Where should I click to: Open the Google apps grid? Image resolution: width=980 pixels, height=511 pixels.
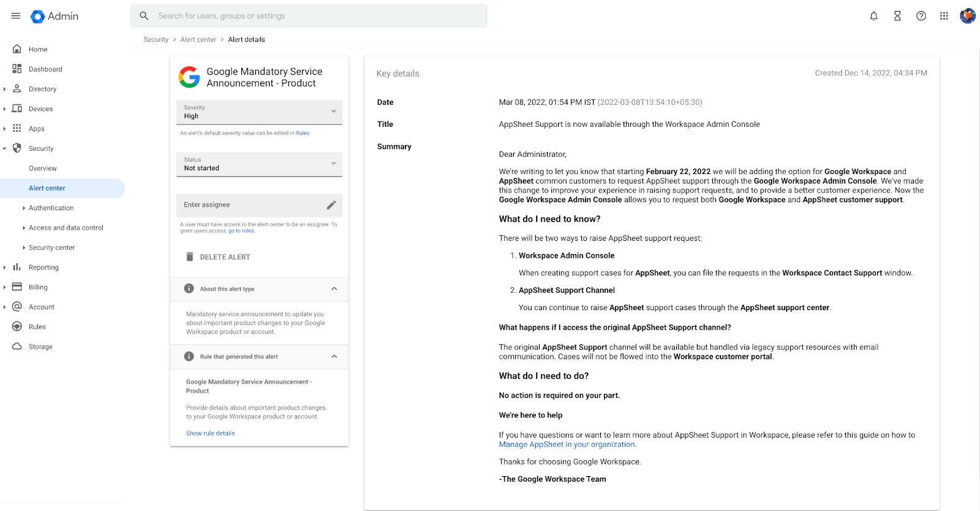click(944, 16)
